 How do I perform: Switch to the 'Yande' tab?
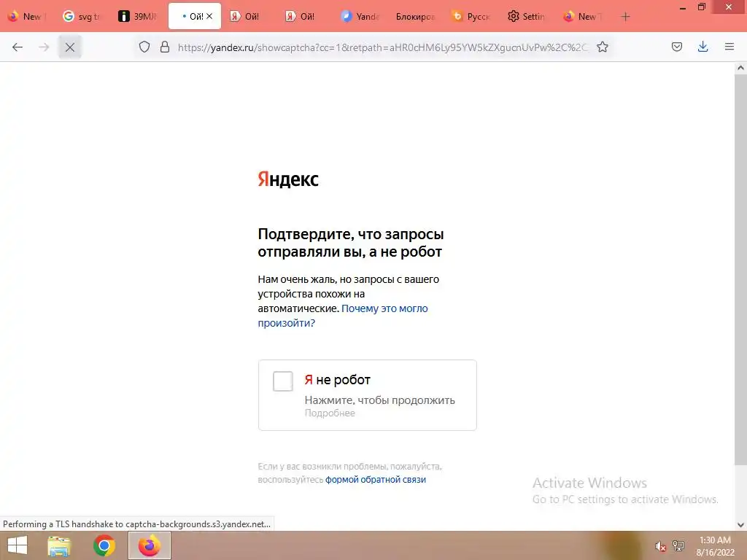(x=361, y=17)
